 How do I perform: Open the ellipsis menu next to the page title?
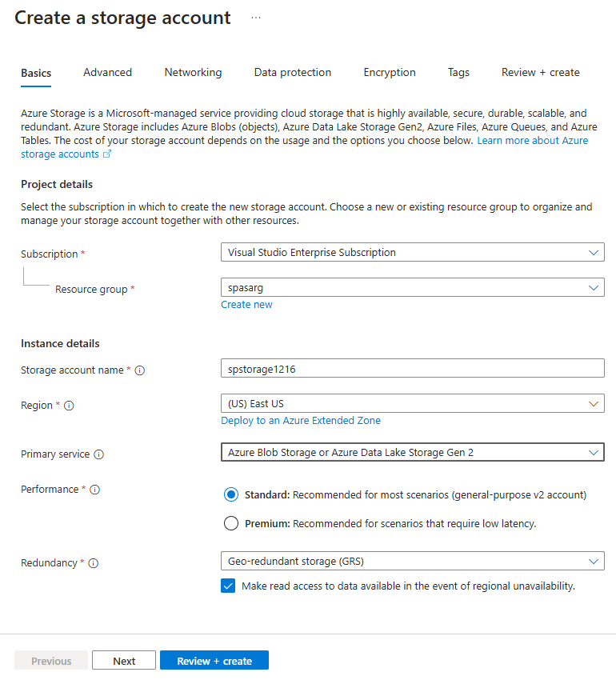[x=255, y=16]
